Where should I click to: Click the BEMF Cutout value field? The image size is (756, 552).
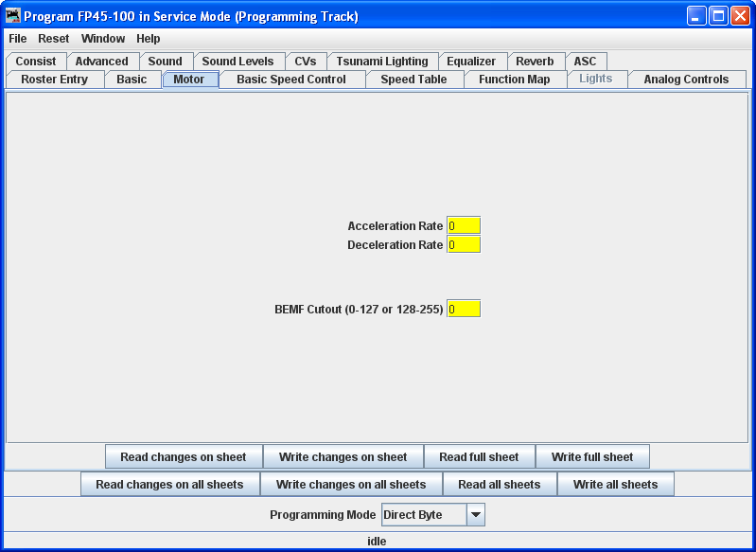(464, 309)
